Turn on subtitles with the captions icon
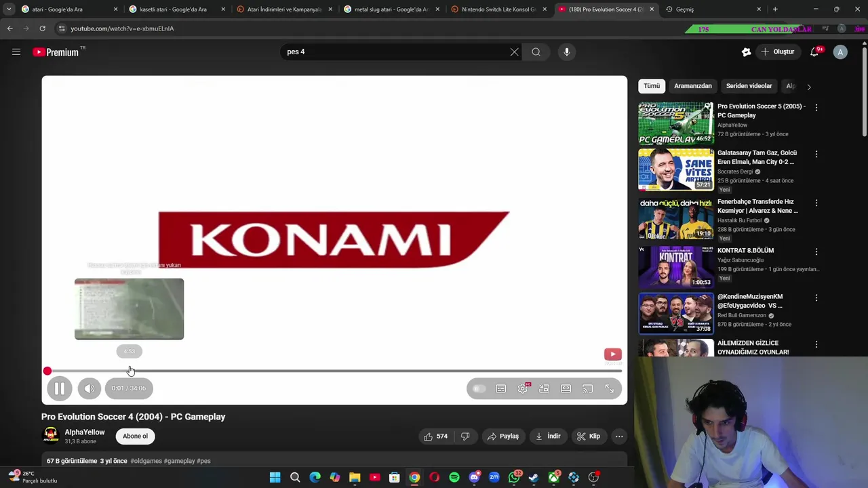 pyautogui.click(x=500, y=388)
